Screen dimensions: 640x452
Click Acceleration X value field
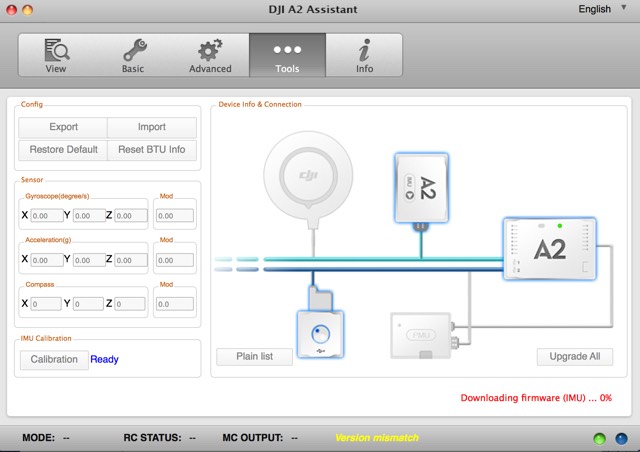pyautogui.click(x=47, y=260)
